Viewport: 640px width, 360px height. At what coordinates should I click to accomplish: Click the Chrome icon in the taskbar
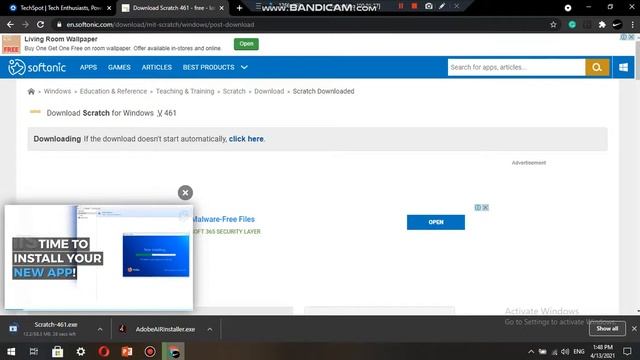click(x=173, y=351)
